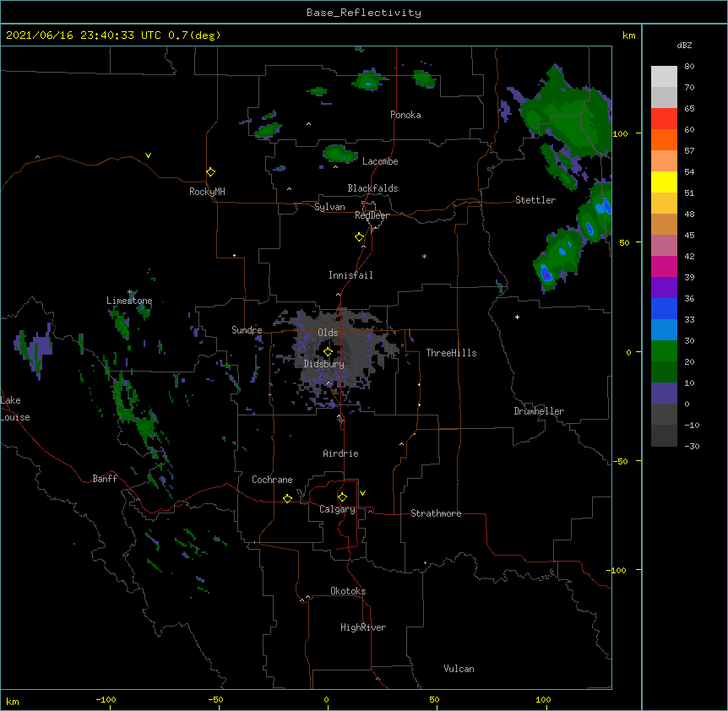
Task: Click the Olds city label
Action: 328,333
